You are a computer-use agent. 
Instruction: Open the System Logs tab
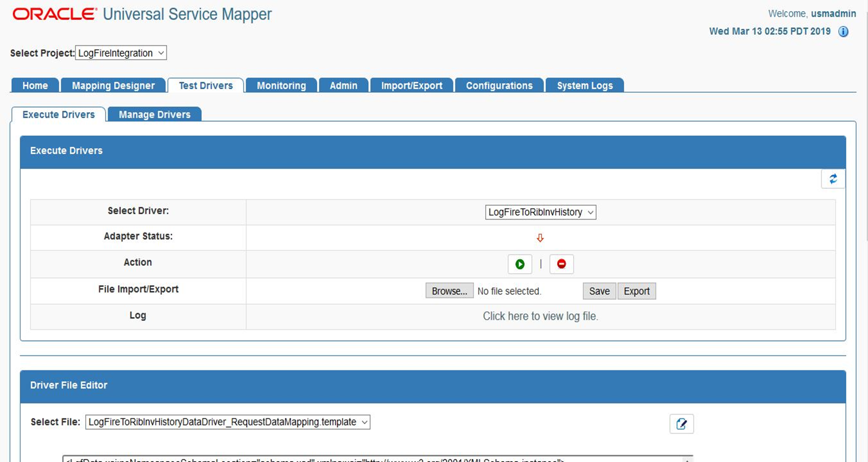coord(585,85)
